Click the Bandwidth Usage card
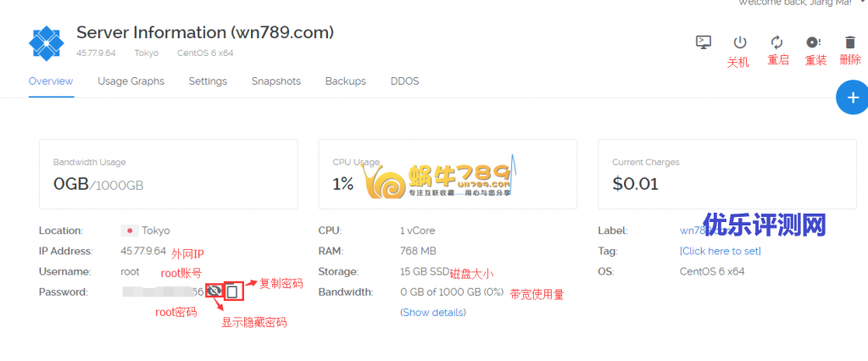 169,174
